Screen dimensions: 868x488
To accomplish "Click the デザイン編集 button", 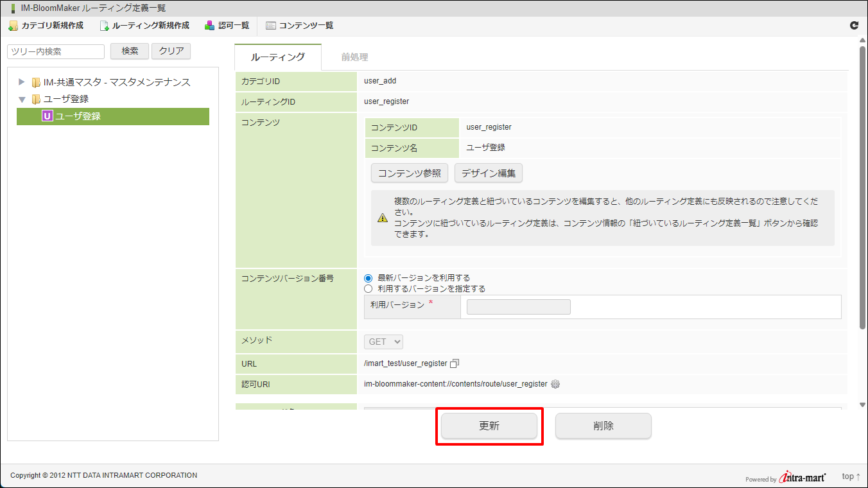I will point(489,173).
